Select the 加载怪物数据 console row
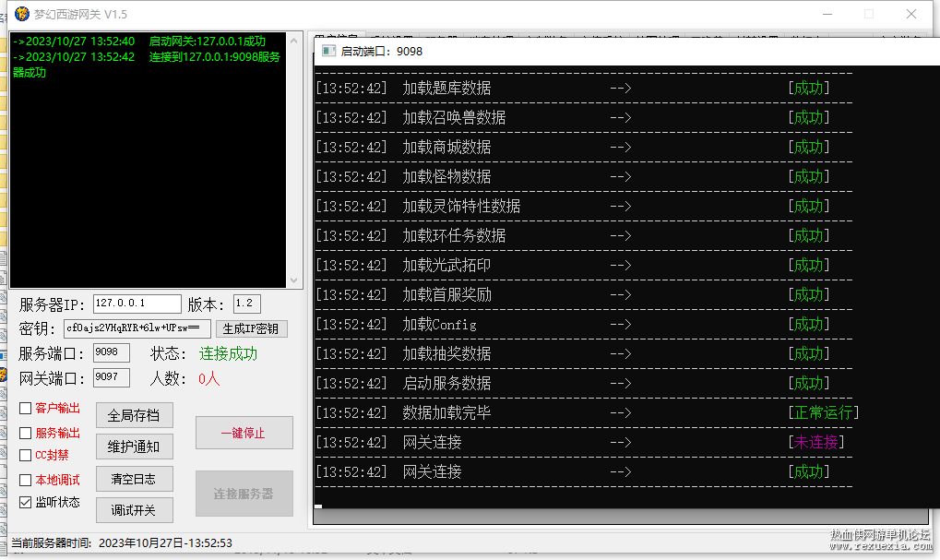 573,177
